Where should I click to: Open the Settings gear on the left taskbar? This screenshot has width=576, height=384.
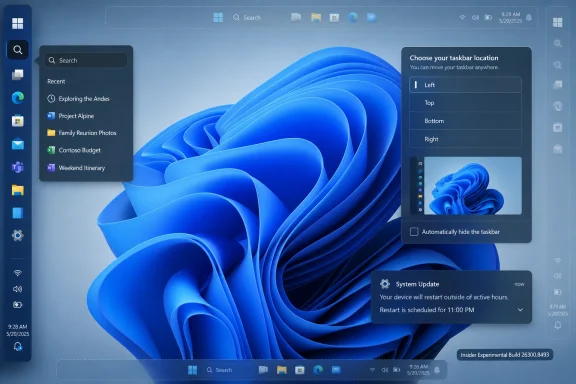[17, 235]
